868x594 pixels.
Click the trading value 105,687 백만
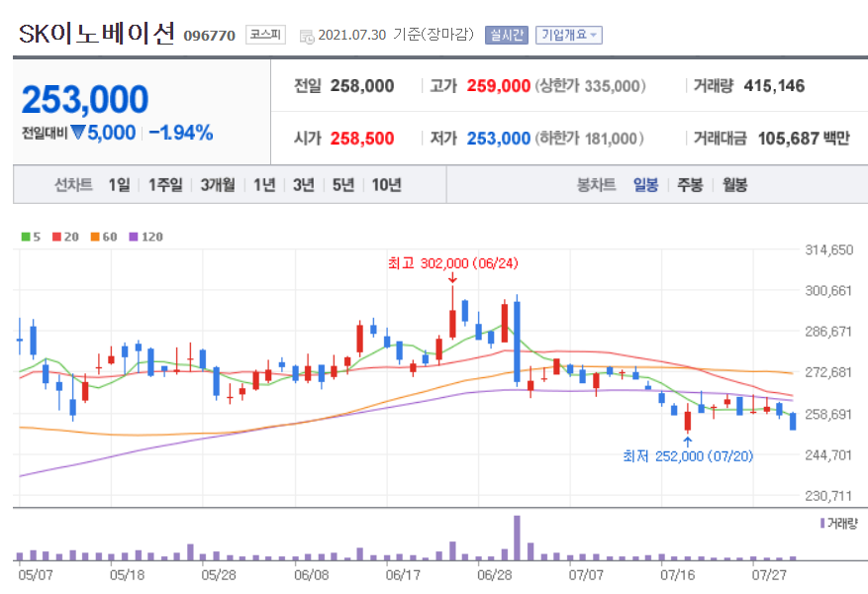pyautogui.click(x=804, y=139)
